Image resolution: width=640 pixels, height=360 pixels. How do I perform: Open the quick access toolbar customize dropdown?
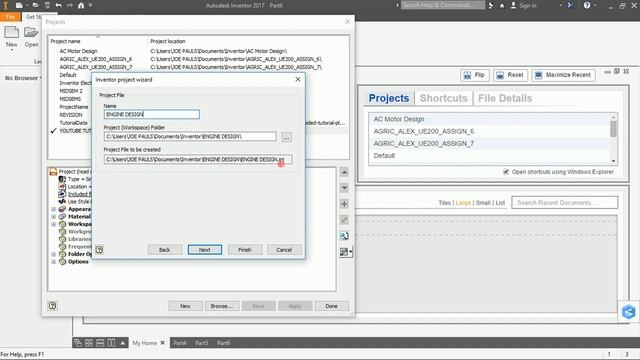(x=90, y=5)
